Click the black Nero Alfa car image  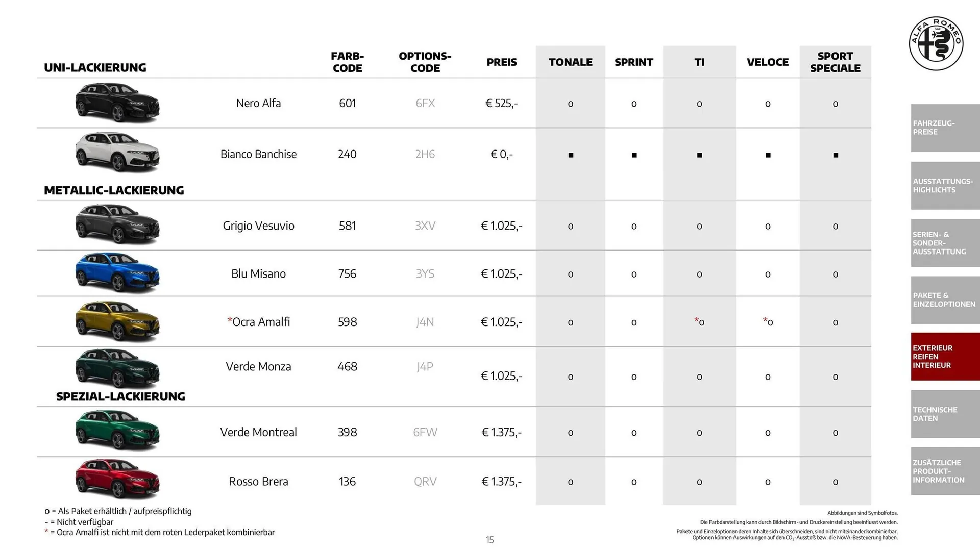pyautogui.click(x=117, y=103)
